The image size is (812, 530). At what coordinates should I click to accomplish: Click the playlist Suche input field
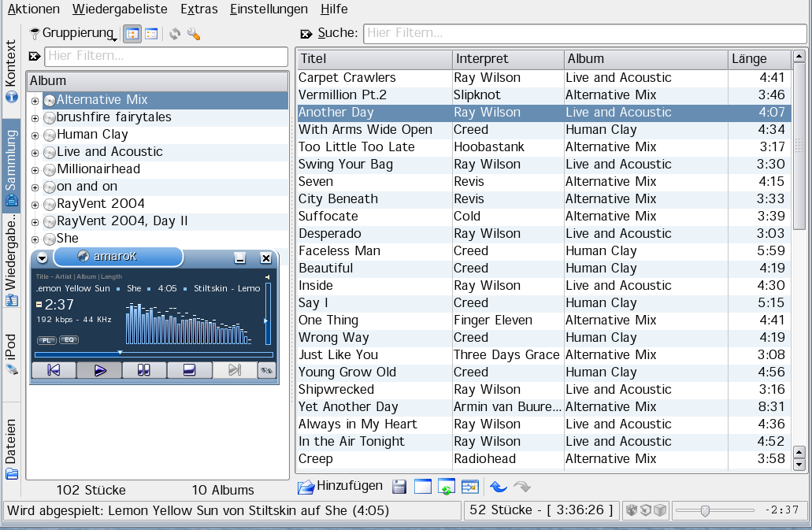tap(584, 33)
